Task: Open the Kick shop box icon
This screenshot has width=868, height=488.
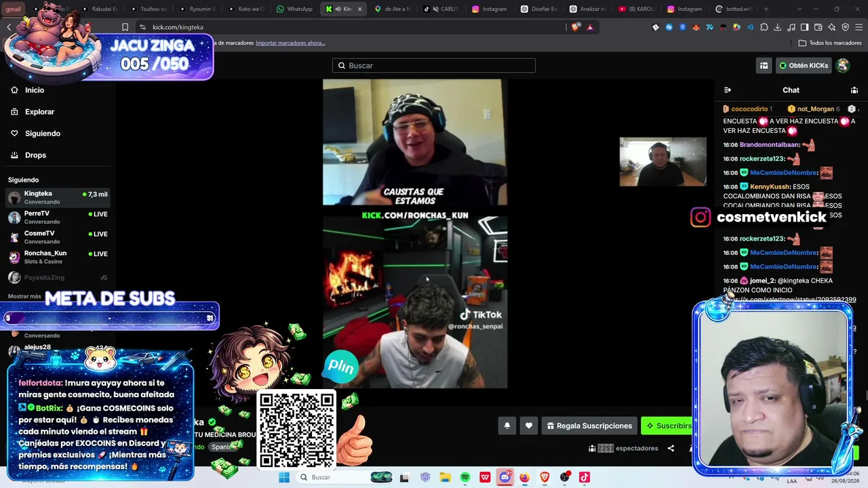Action: point(764,66)
